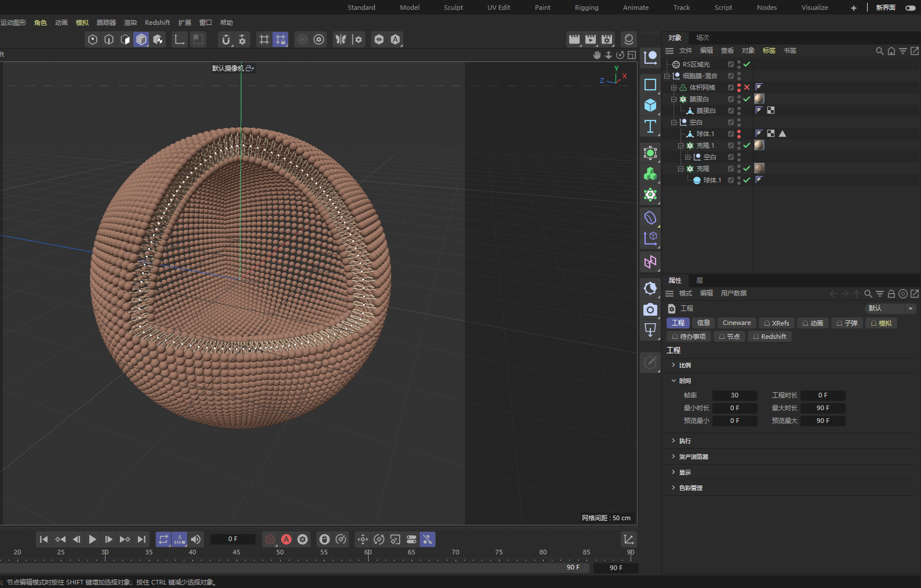Image resolution: width=921 pixels, height=588 pixels.
Task: Click the Edit Render Settings icon
Action: 607,39
